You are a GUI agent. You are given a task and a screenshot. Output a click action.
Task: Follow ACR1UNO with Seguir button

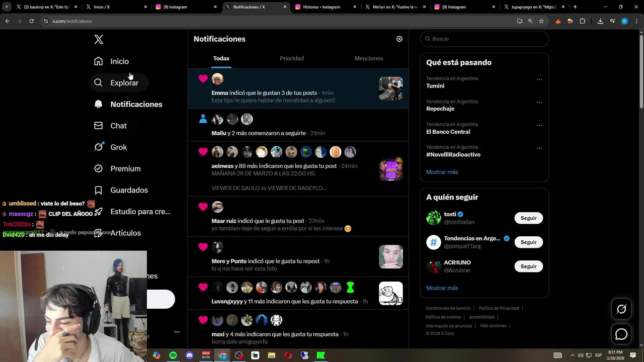[x=528, y=266]
